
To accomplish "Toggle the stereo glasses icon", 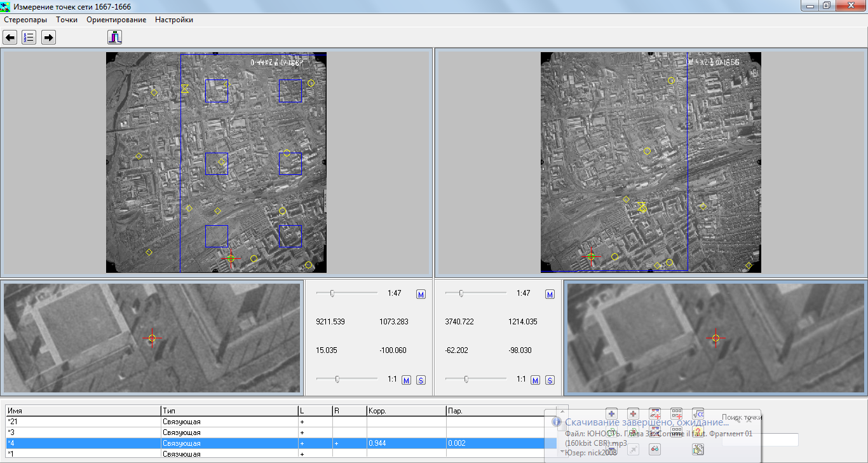I will click(654, 450).
